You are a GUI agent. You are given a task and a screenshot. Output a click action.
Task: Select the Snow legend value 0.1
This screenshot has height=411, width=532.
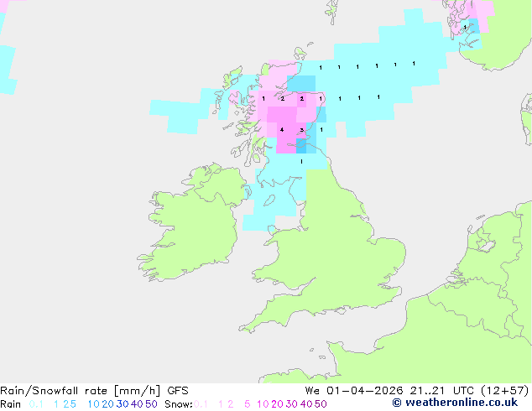201,404
